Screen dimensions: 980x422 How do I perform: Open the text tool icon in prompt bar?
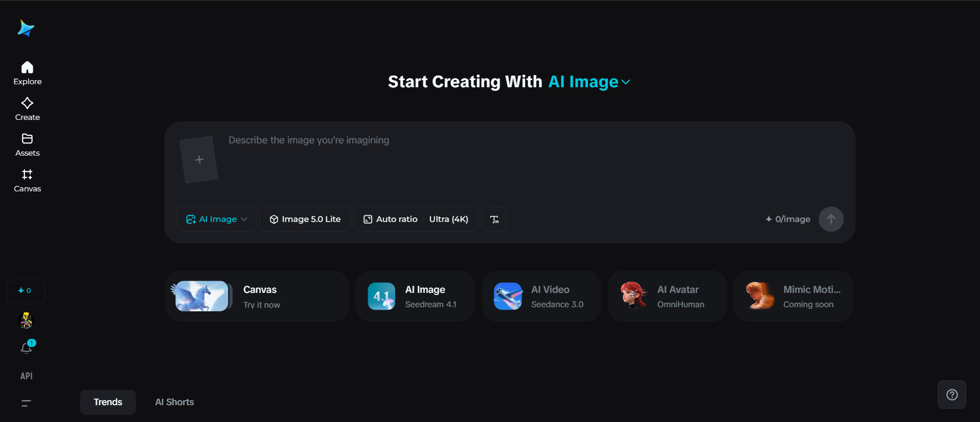[494, 219]
